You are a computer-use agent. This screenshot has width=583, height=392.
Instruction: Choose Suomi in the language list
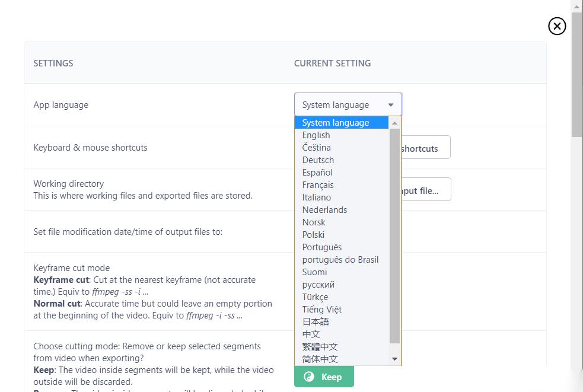coord(342,272)
